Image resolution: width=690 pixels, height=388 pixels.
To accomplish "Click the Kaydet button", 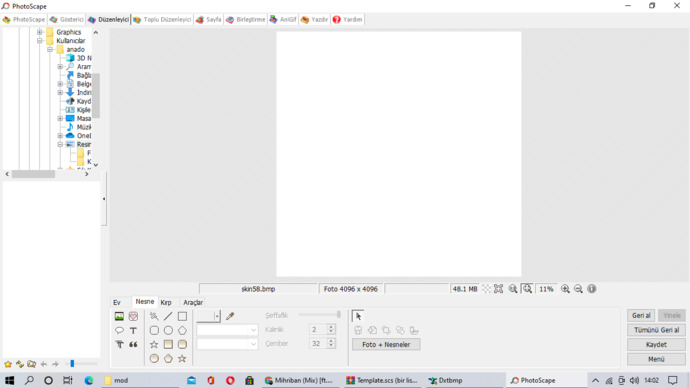I will coord(656,344).
